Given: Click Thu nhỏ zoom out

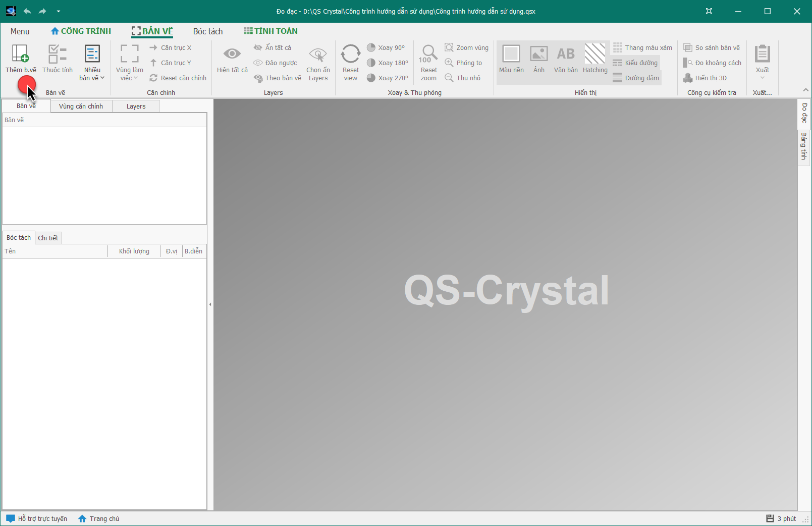Looking at the screenshot, I should pos(463,78).
